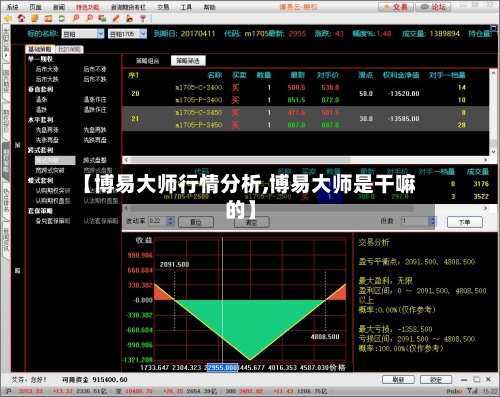Select the 先盘再涨 strategy
This screenshot has height=397, width=500.
tap(47, 130)
